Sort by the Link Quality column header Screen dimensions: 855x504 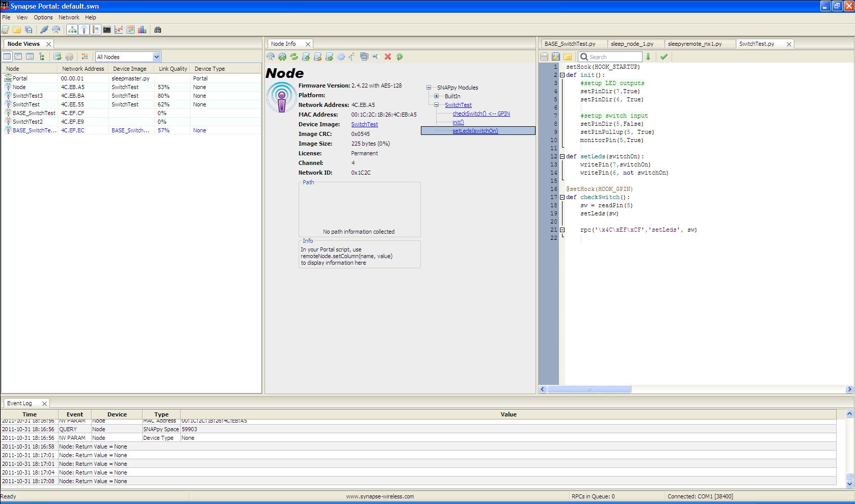[173, 69]
